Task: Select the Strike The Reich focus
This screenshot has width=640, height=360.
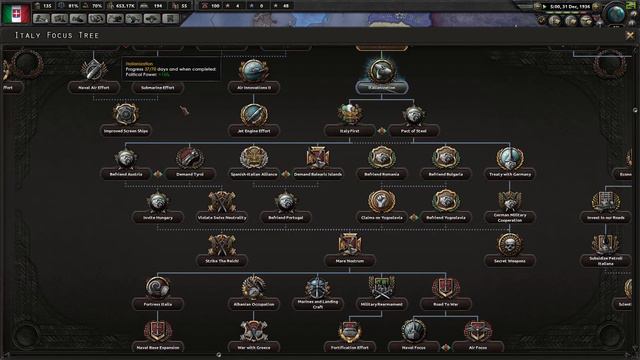Action: click(222, 250)
